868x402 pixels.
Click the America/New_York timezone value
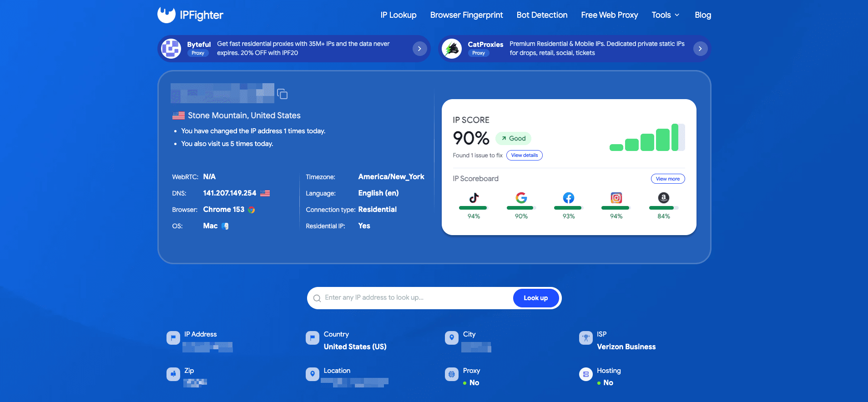coord(391,177)
